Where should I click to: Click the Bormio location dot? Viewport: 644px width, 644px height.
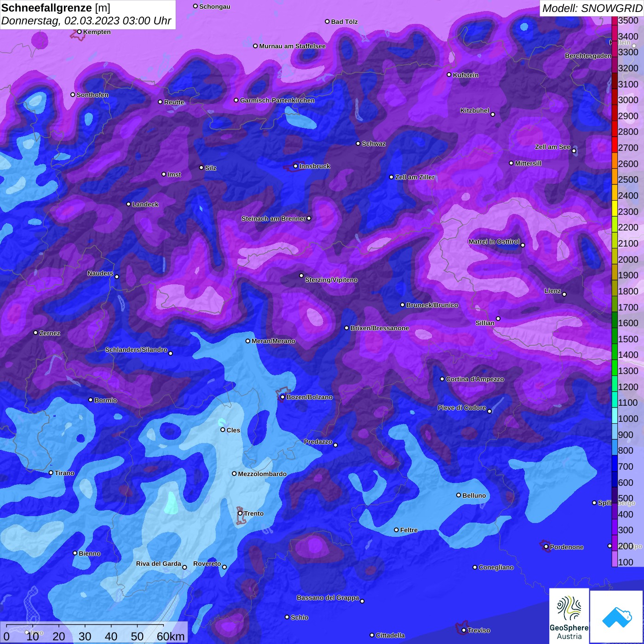tap(91, 400)
